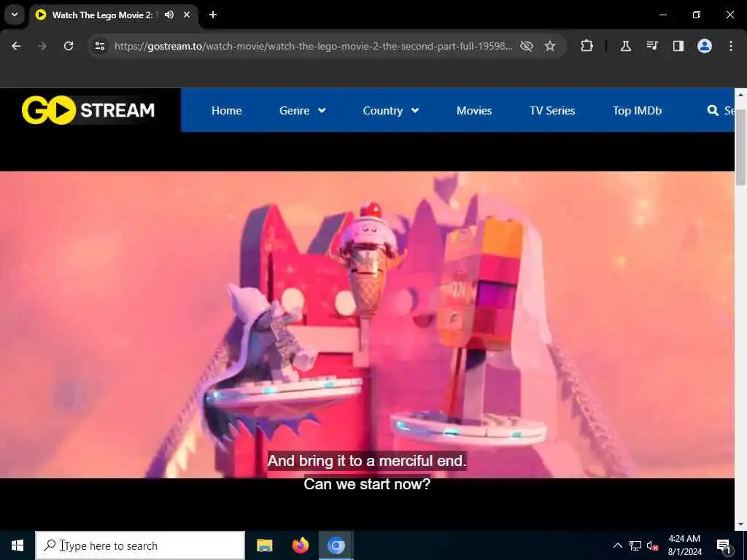Reload the current page
The image size is (747, 560).
coord(69,46)
